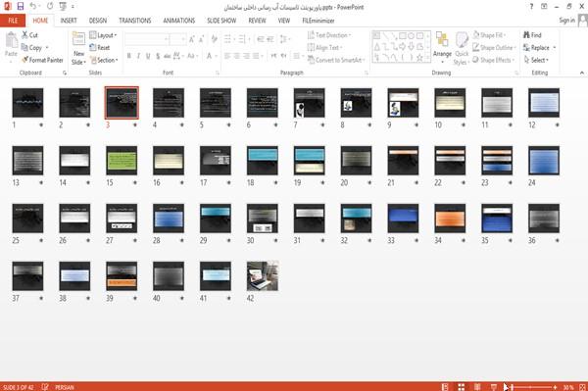Toggle right text alignment
This screenshot has width=588, height=391.
point(246,56)
